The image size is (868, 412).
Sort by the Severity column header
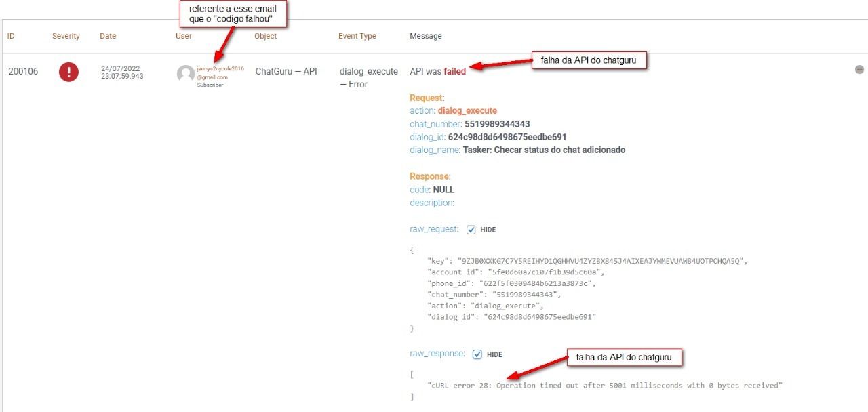(66, 36)
